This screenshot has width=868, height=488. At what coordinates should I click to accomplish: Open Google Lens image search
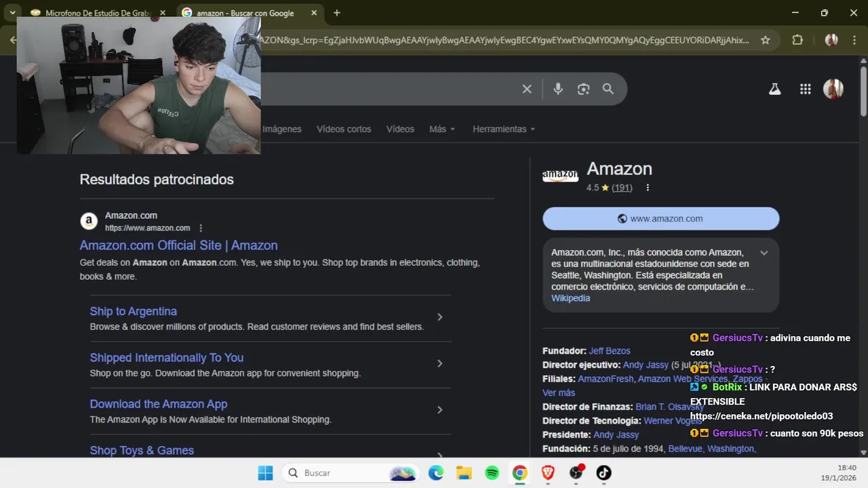pos(583,89)
